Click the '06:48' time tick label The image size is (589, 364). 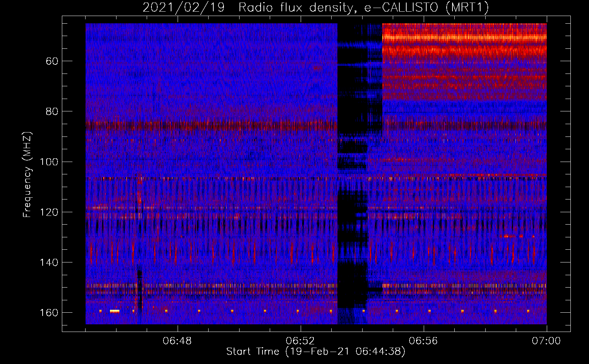point(177,341)
